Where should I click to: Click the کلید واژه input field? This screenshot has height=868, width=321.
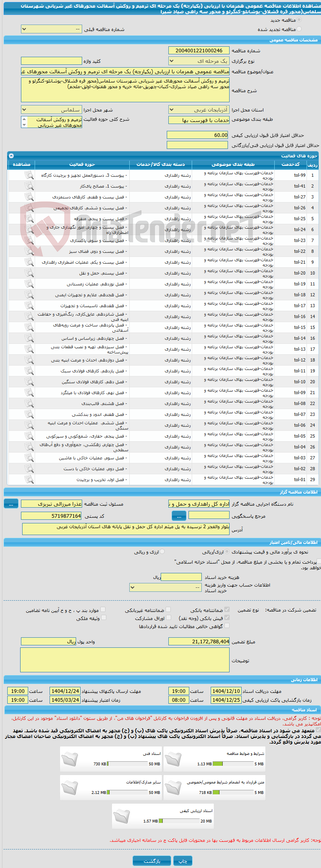[52, 61]
